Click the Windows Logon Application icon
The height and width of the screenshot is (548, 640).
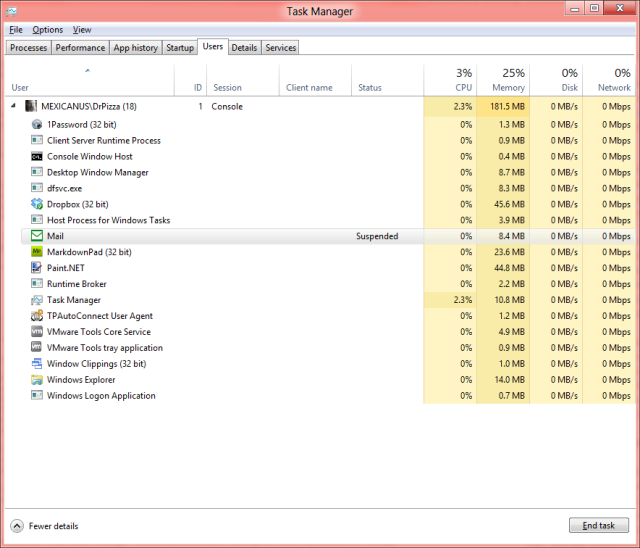(37, 395)
